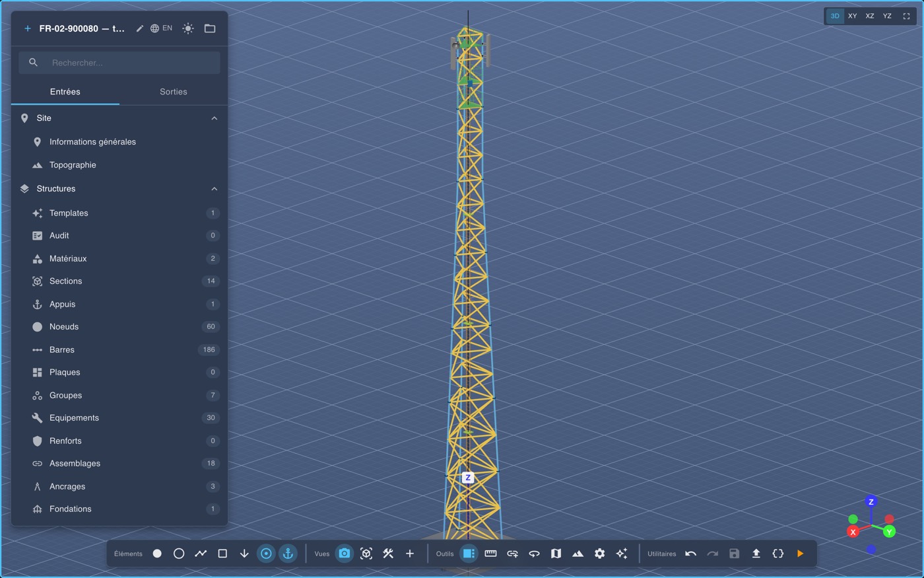Click the terrain mountains icon in toolbar
The image size is (924, 578).
pyautogui.click(x=577, y=554)
